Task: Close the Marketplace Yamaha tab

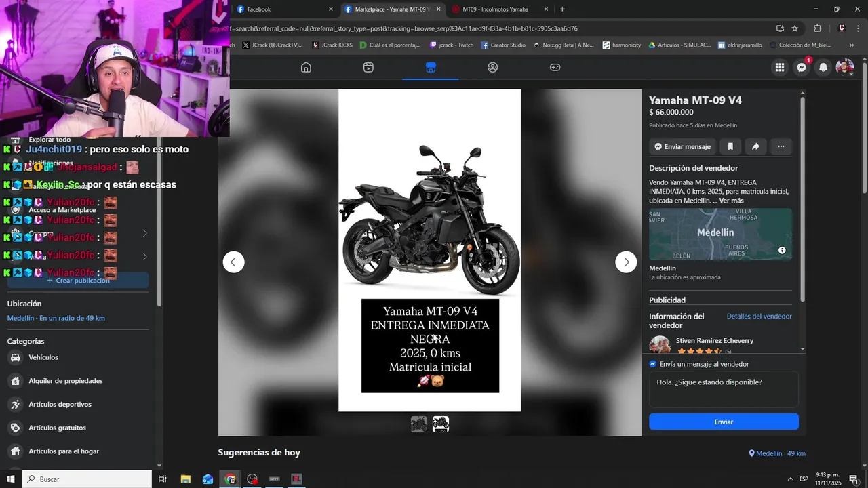Action: 438,9
